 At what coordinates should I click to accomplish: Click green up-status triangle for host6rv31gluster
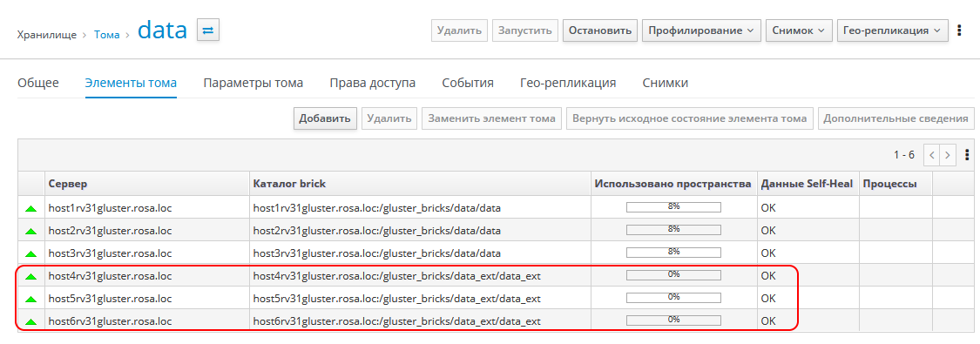[30, 320]
